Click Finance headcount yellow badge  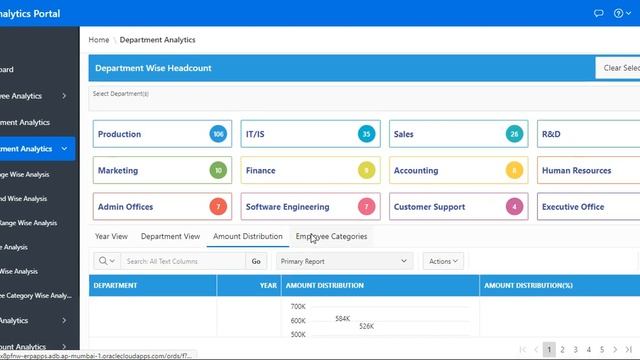(x=366, y=170)
